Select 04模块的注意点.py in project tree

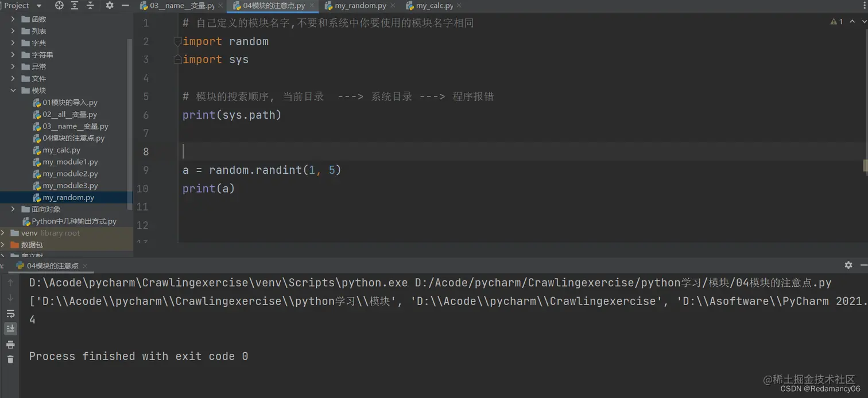(x=73, y=138)
